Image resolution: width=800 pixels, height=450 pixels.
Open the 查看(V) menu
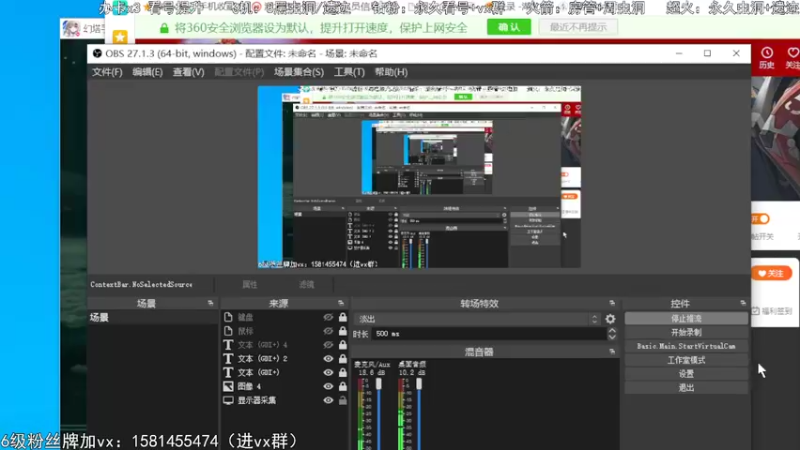tap(188, 72)
